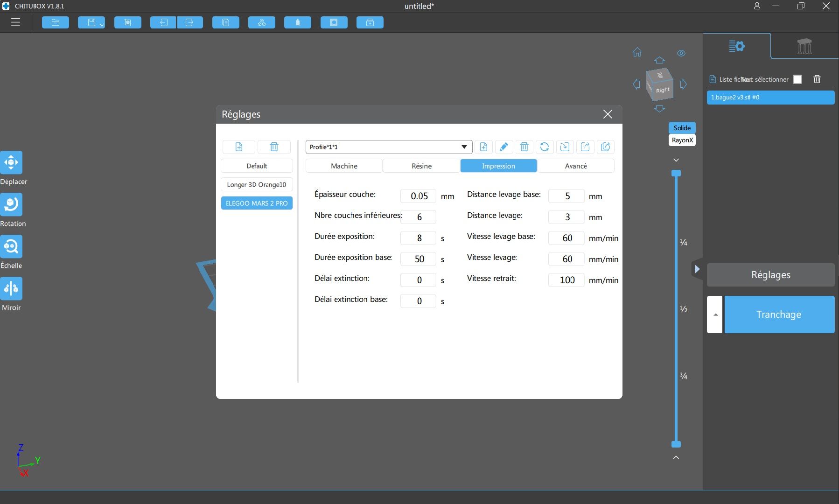Viewport: 839px width, 504px height.
Task: Open the hamburger main menu
Action: 15,22
